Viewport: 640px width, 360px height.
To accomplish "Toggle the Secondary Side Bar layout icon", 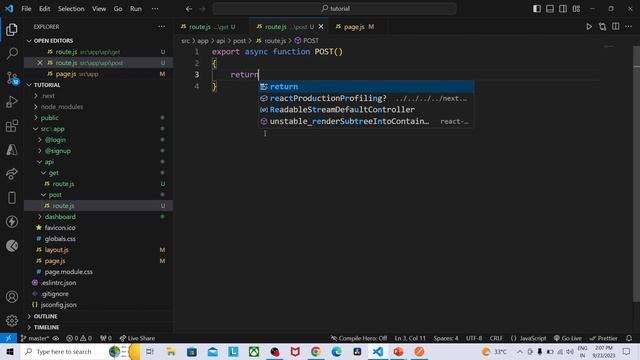I will point(563,9).
